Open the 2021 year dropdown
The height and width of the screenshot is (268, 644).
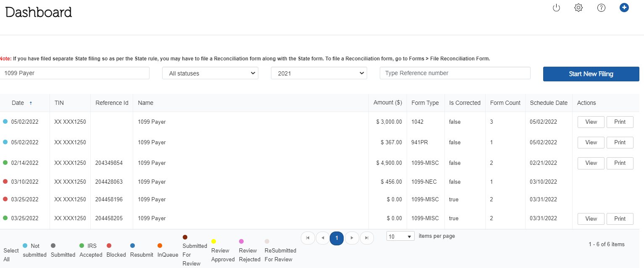319,73
